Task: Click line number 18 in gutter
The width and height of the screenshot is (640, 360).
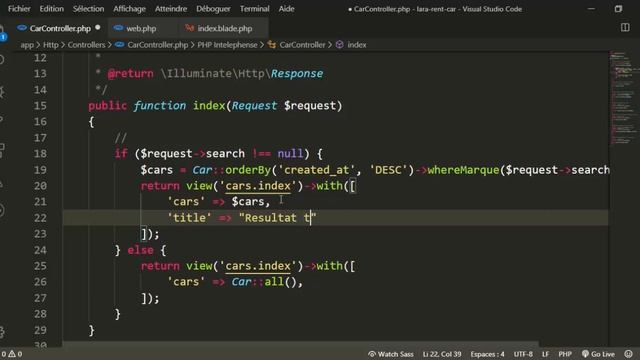Action: tap(40, 154)
